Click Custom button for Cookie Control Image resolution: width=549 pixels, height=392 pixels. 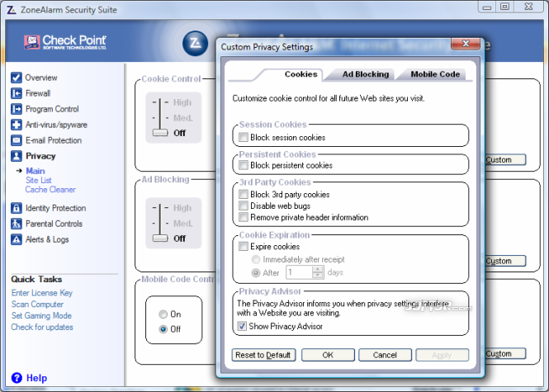[505, 159]
